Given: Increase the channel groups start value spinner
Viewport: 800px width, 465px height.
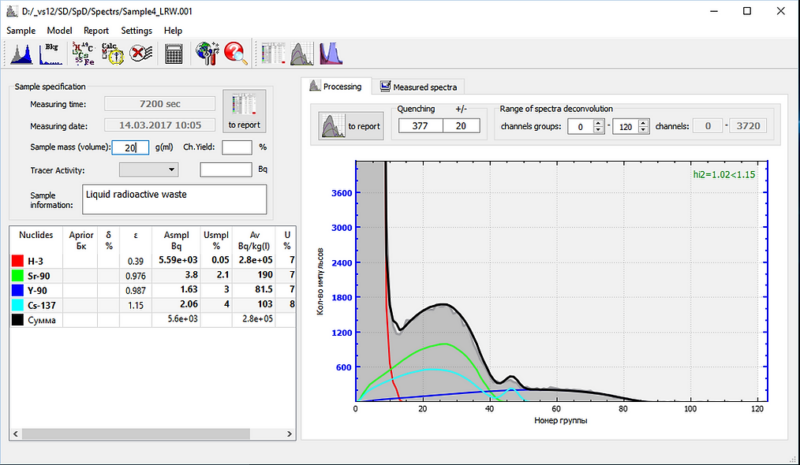Looking at the screenshot, I should [600, 122].
